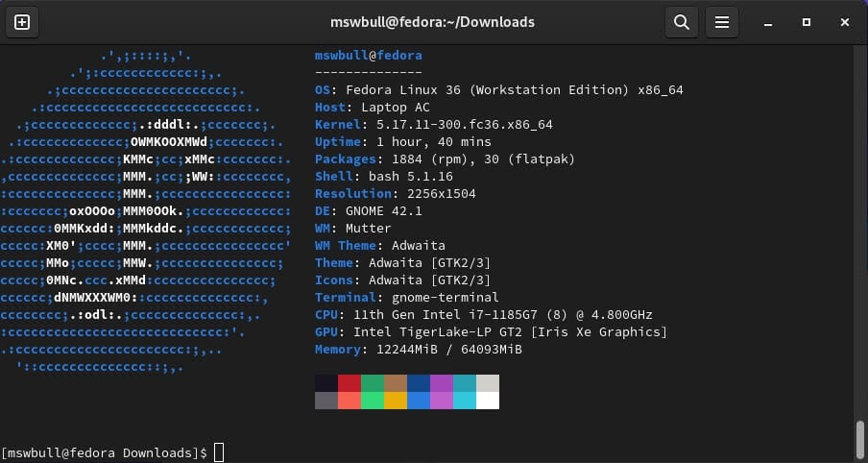This screenshot has width=868, height=463.
Task: Click the bright blue color block
Action: (x=419, y=401)
